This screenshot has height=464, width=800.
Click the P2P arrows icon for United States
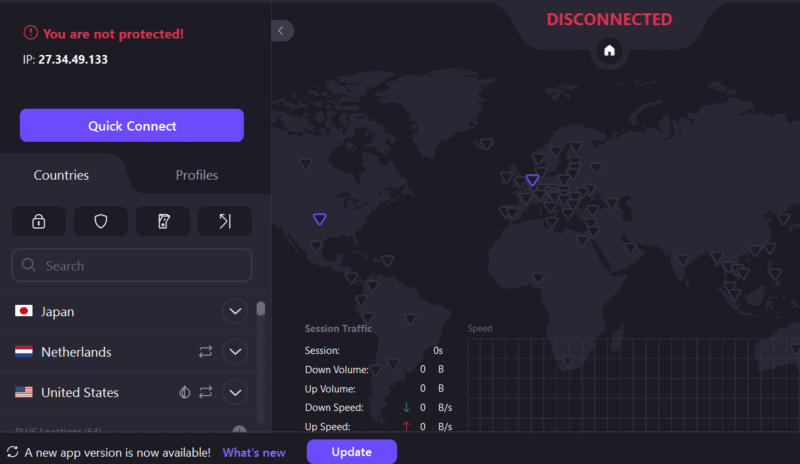[x=206, y=393]
